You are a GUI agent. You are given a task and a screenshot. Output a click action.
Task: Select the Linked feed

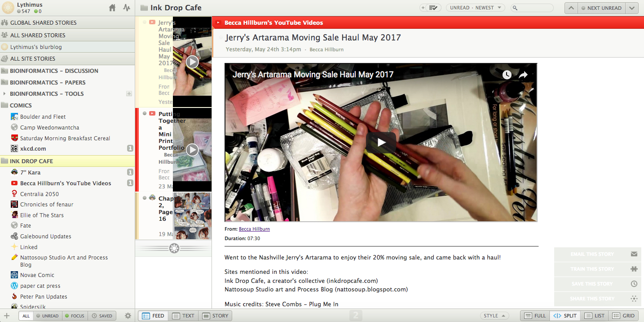tap(29, 247)
